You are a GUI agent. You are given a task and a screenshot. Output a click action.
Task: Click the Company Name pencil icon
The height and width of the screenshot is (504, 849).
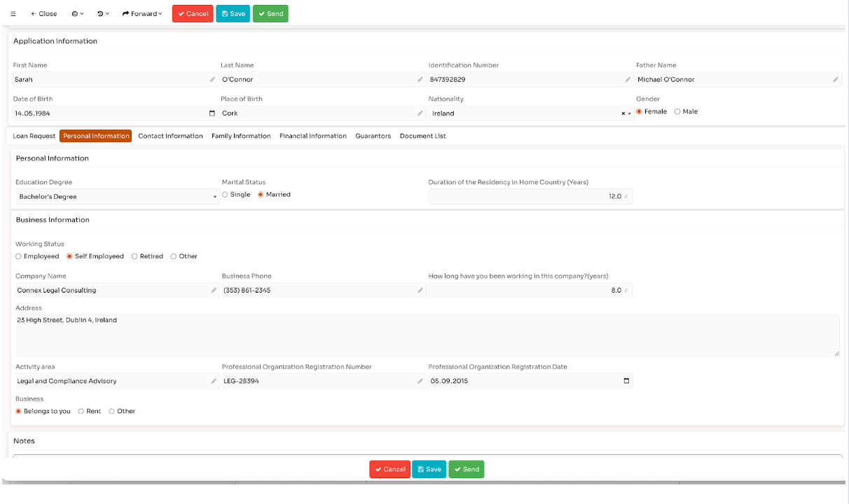(x=214, y=290)
